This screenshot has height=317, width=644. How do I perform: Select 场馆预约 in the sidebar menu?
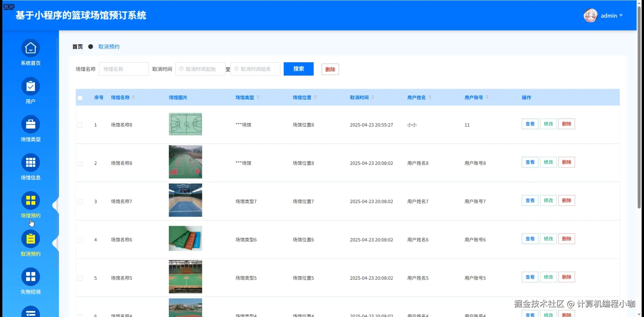(31, 216)
